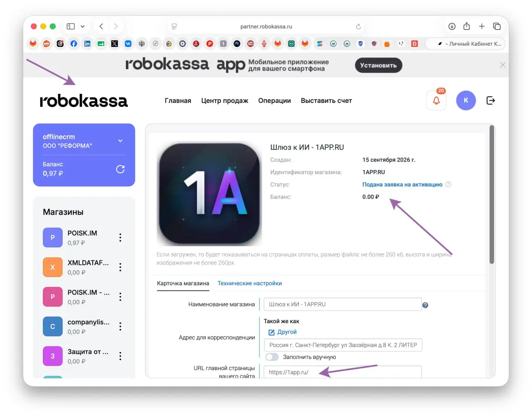Reload the partner.robokassa.ru page
This screenshot has width=532, height=417.
tap(358, 27)
